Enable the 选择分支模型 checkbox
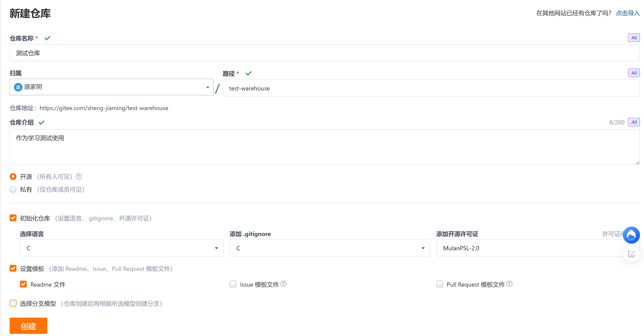Viewport: 644px width, 336px height. [13, 303]
